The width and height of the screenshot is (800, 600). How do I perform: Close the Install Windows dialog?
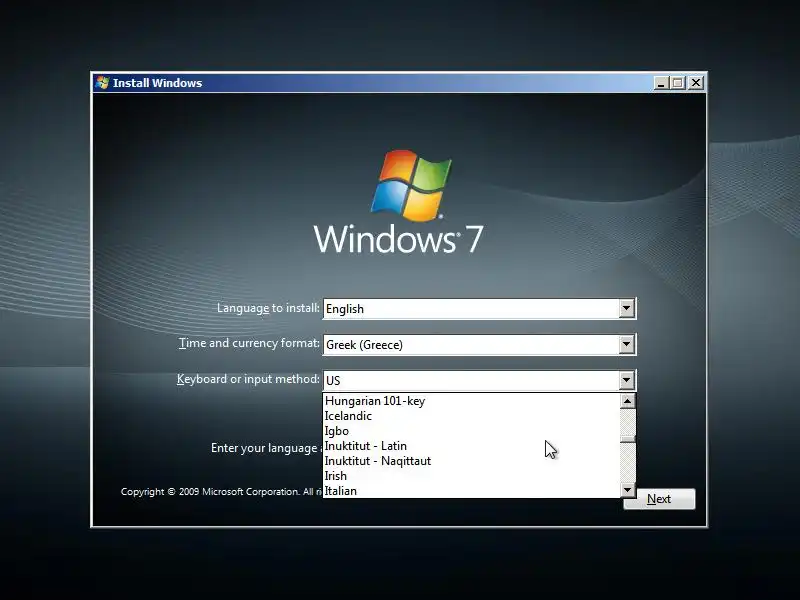(x=695, y=83)
